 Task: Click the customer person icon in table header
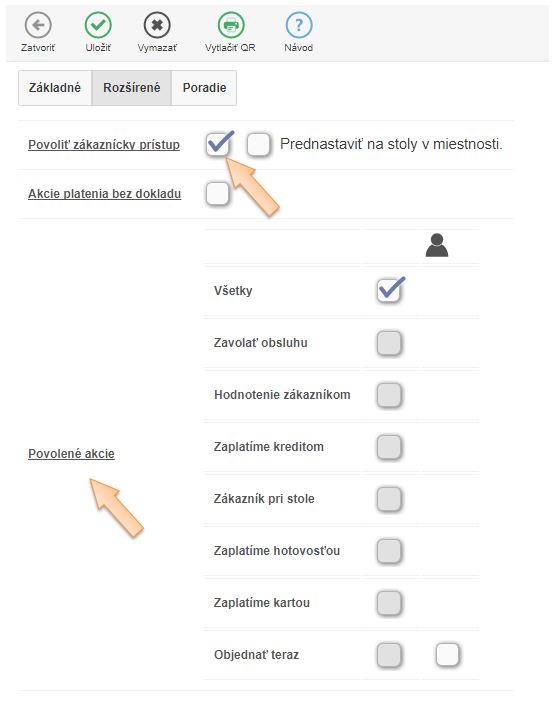coord(437,245)
